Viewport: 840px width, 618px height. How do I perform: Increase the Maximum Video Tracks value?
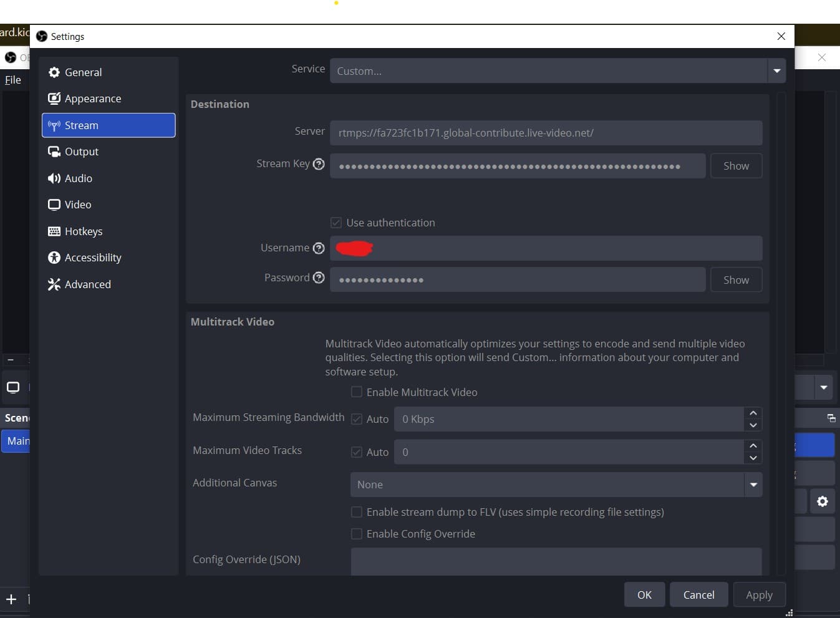pyautogui.click(x=753, y=446)
